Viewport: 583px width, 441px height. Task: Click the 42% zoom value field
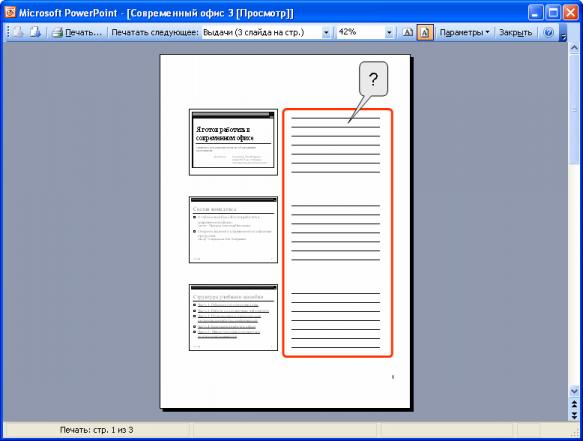tap(361, 33)
